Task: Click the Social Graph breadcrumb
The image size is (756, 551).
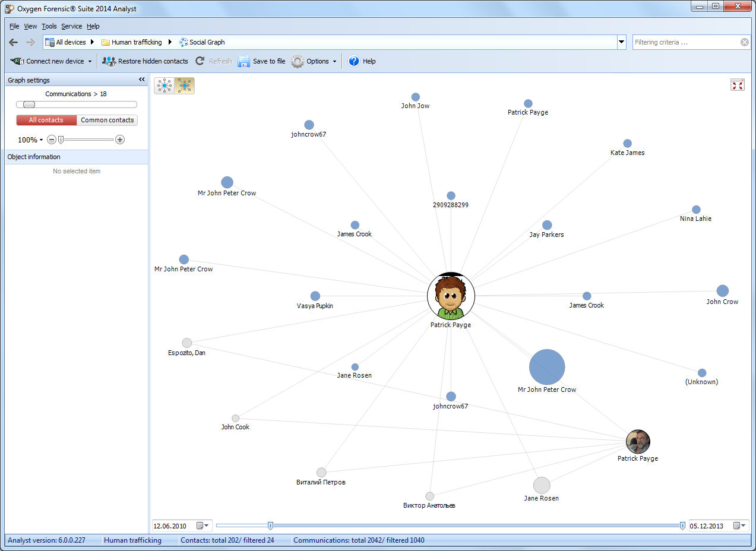Action: tap(202, 42)
